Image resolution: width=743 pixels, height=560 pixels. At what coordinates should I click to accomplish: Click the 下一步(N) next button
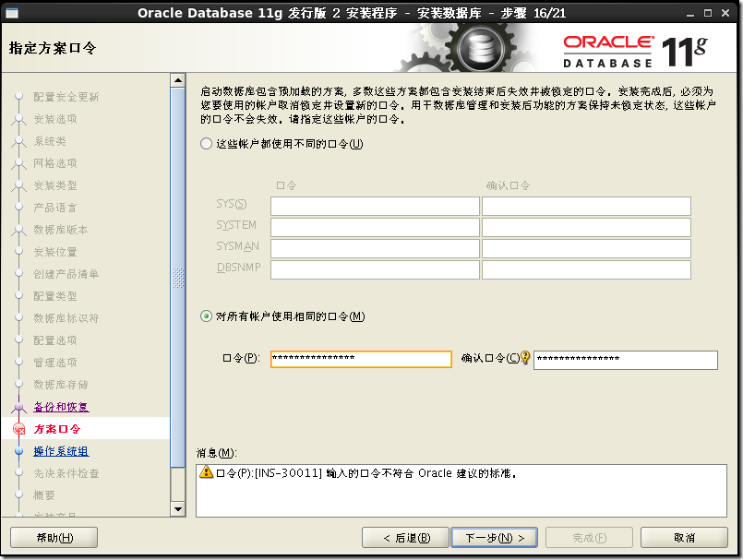point(494,538)
